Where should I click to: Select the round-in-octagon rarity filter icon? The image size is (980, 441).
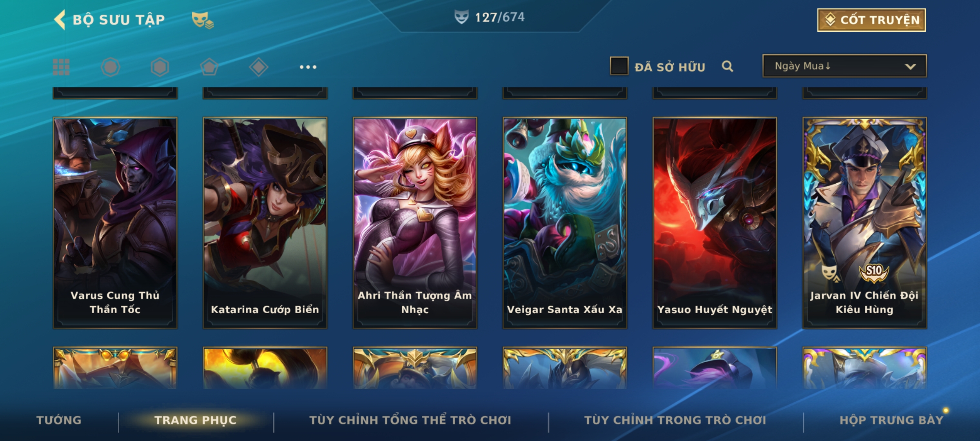pyautogui.click(x=111, y=67)
